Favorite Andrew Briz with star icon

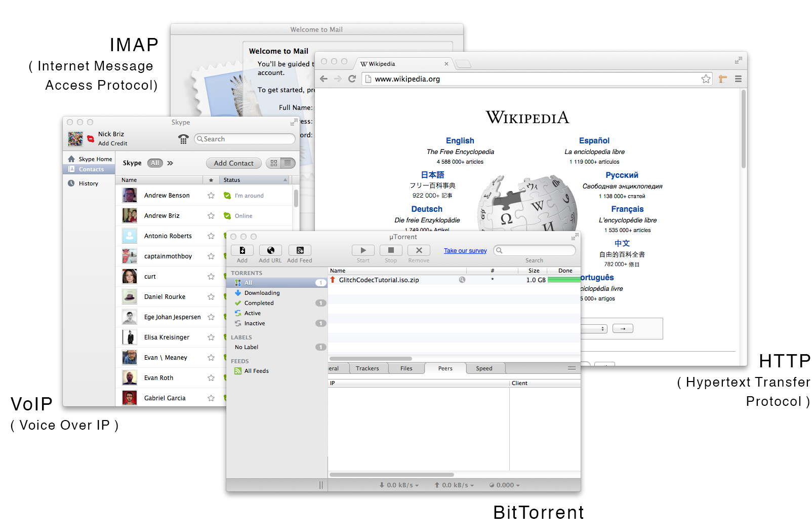click(x=211, y=216)
